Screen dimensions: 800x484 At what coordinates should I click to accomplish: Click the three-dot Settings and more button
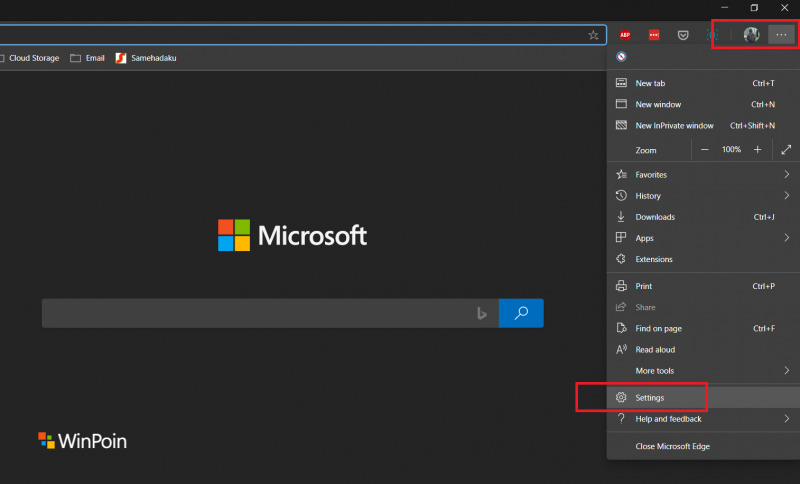(781, 35)
